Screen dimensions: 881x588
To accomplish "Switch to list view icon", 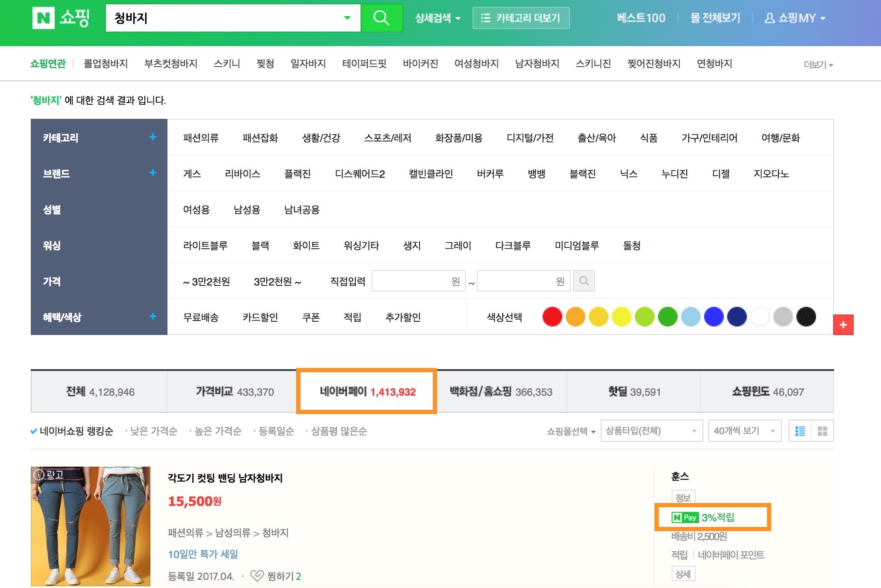I will [x=800, y=431].
